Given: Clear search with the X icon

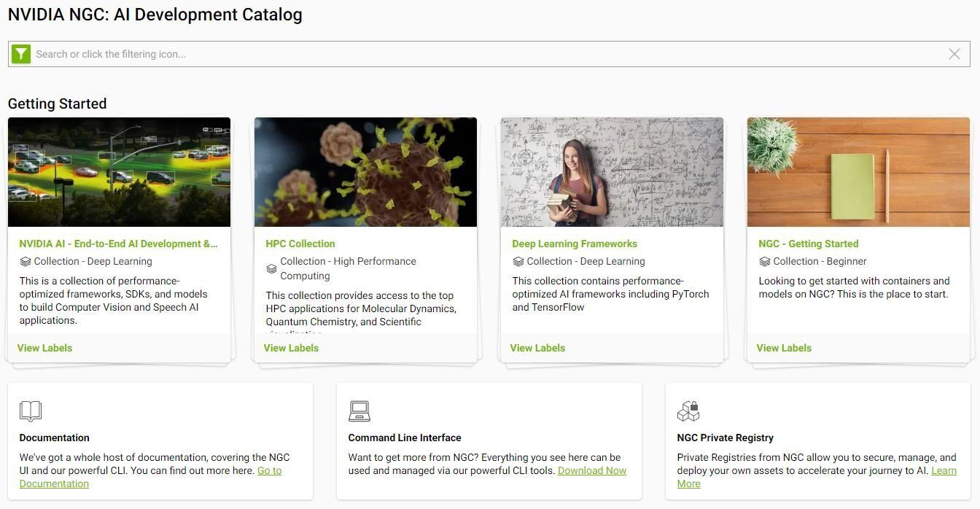Looking at the screenshot, I should tap(954, 54).
